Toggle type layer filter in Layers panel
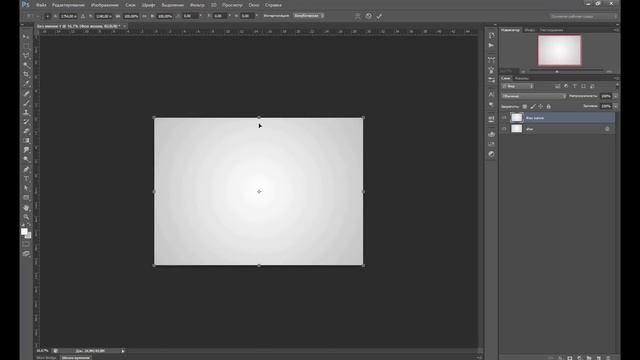The height and width of the screenshot is (360, 640). 575,86
